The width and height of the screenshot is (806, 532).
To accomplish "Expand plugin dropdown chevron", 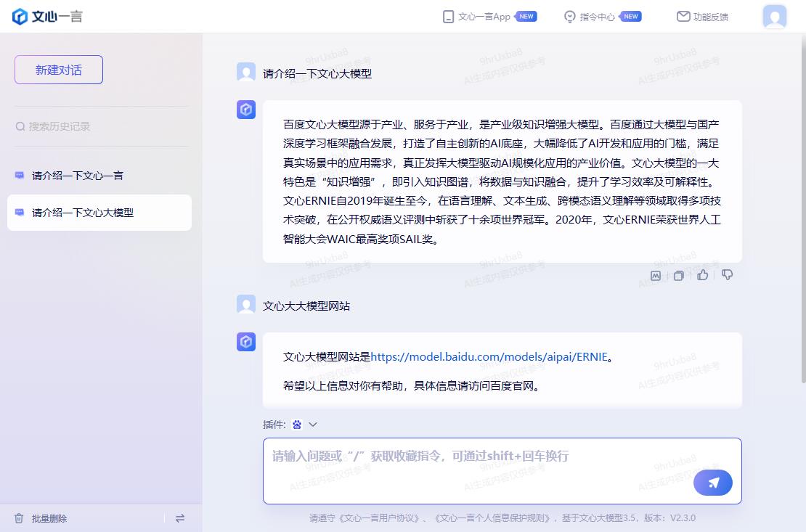I will (312, 425).
